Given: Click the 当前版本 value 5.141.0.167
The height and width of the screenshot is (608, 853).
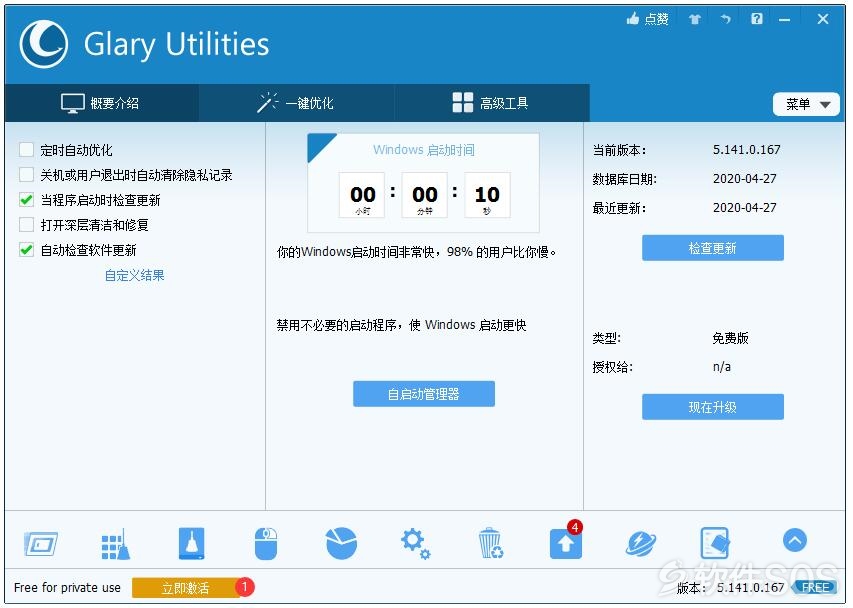Looking at the screenshot, I should pos(746,150).
